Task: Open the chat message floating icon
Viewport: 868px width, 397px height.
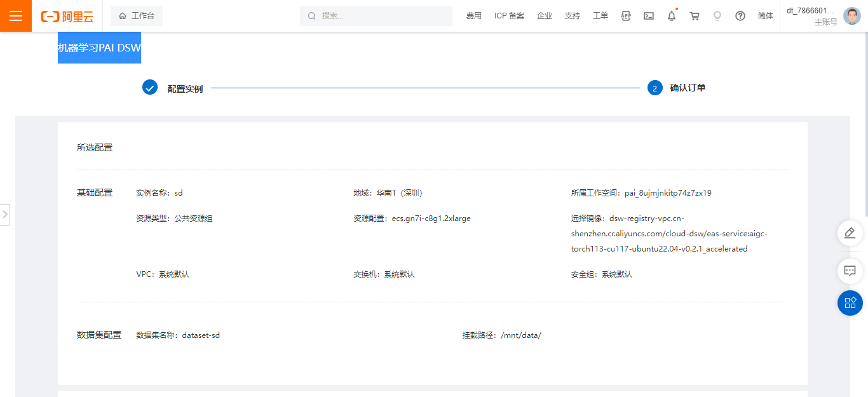Action: 850,271
